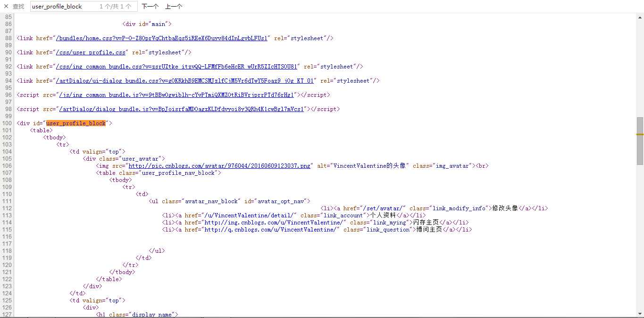Click the closing </ul> tag on line 118

click(x=157, y=251)
